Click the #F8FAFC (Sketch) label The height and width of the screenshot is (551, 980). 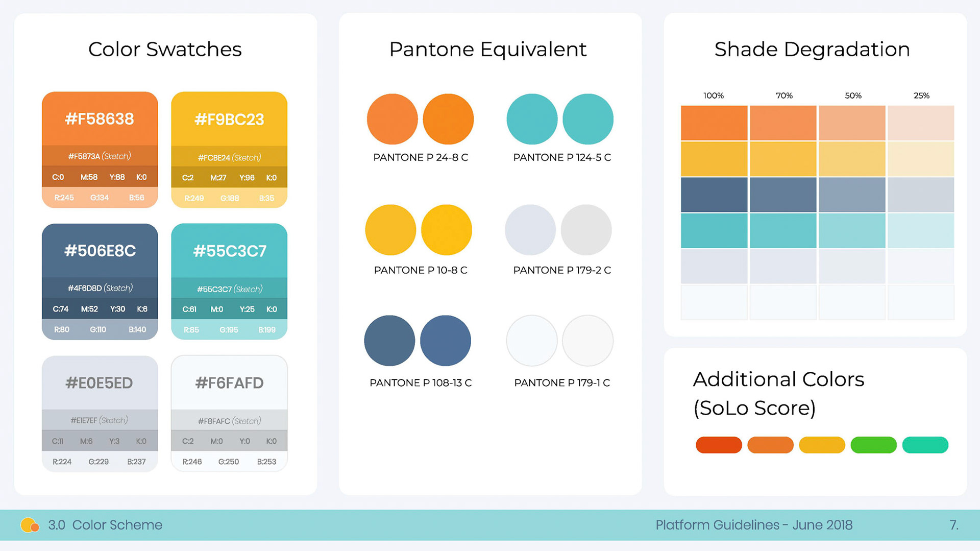[229, 421]
